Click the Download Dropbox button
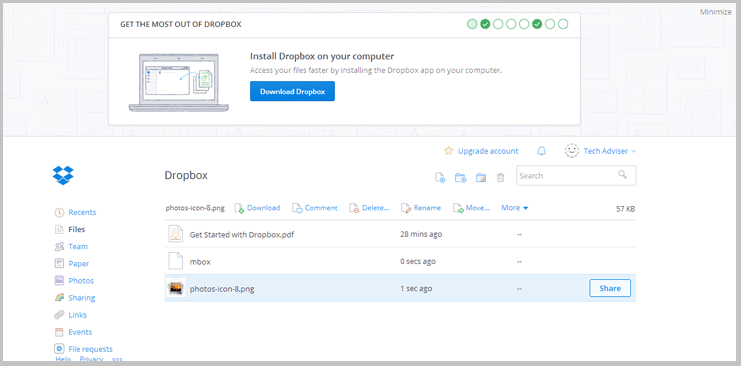 pos(293,91)
